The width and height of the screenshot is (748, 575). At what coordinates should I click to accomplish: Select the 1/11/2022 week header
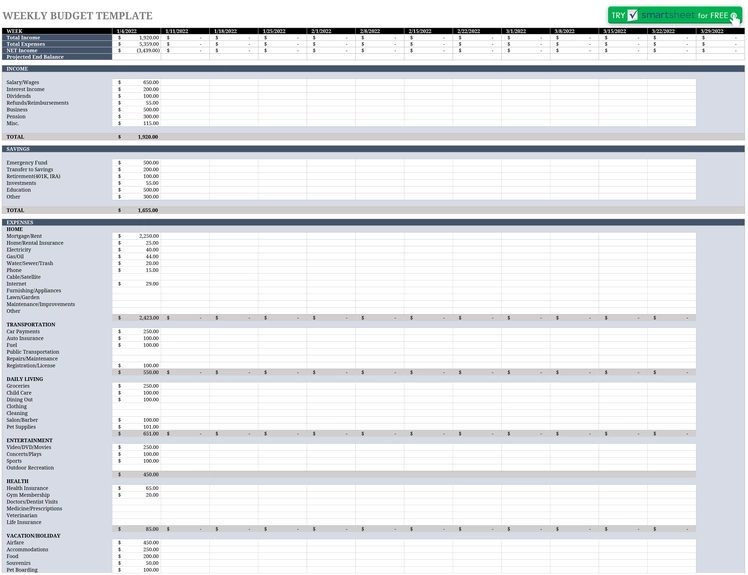point(185,31)
